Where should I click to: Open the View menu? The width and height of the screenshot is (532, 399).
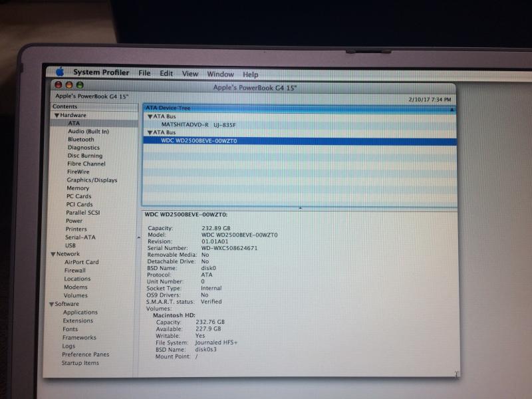point(190,74)
